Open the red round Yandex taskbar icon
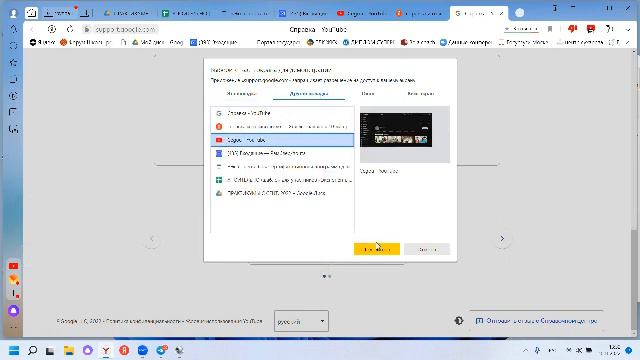This screenshot has width=640, height=360. (124, 350)
